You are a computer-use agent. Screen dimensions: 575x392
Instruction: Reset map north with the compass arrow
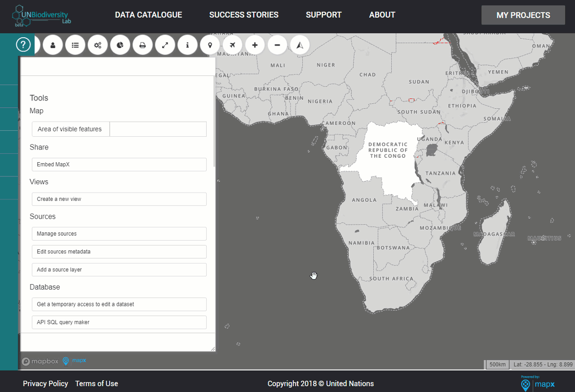point(300,45)
